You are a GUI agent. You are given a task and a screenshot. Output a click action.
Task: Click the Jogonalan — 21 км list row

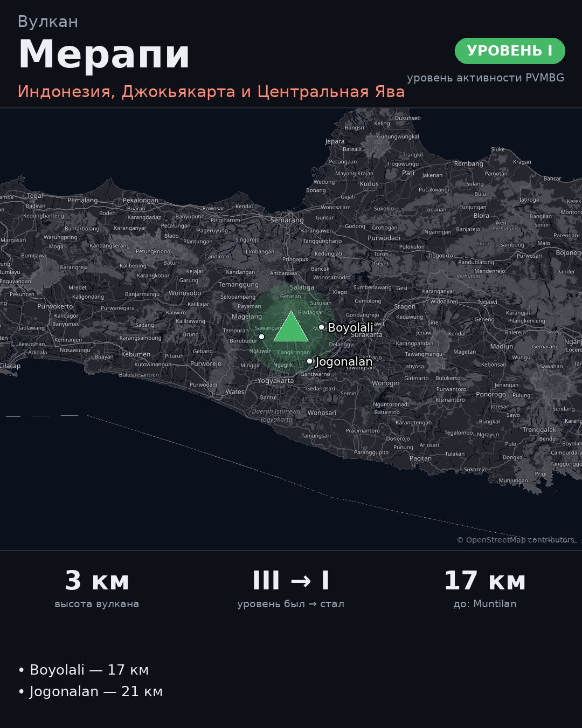pyautogui.click(x=91, y=691)
